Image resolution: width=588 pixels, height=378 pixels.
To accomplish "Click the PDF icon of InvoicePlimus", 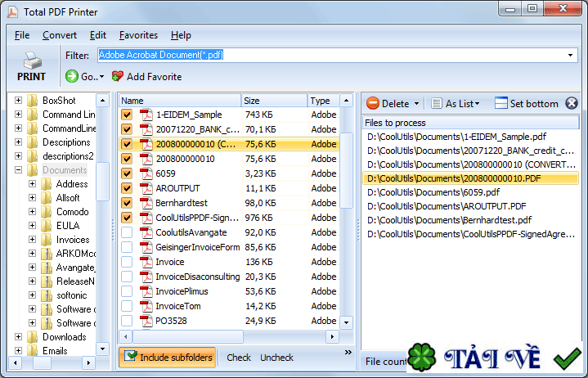I will coord(146,291).
